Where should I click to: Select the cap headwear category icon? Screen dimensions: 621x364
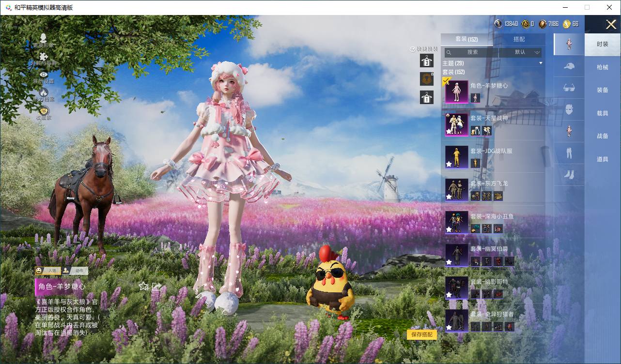click(x=569, y=66)
